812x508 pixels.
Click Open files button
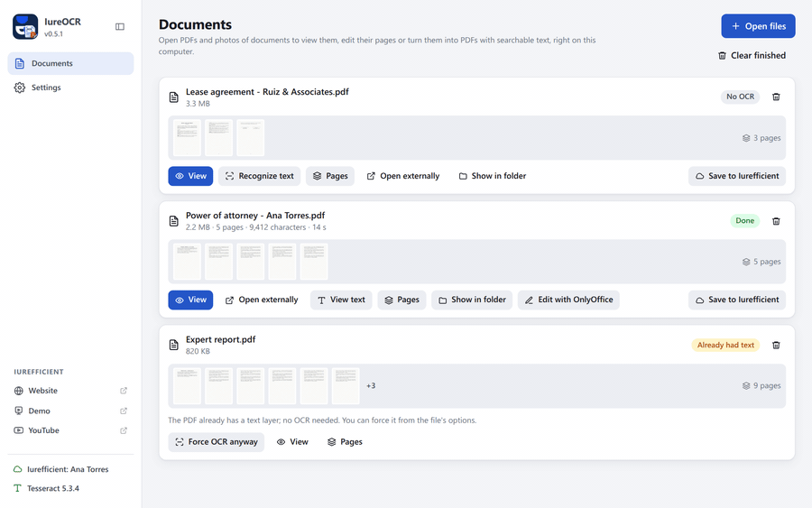point(758,26)
